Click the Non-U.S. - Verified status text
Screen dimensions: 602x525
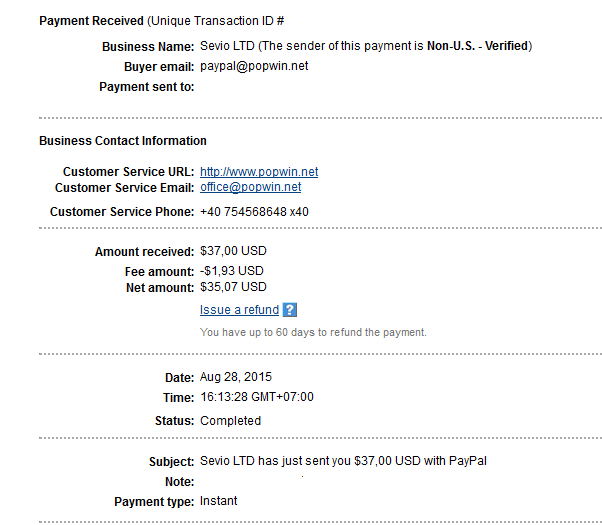pos(478,46)
